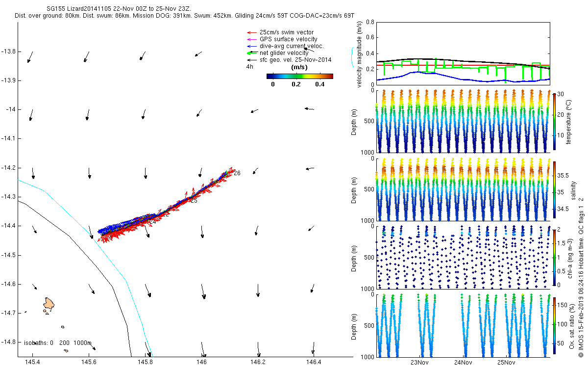This screenshot has height=368, width=588.
Task: Click the chl-a (mg m-3) color bar
Action: click(x=554, y=257)
